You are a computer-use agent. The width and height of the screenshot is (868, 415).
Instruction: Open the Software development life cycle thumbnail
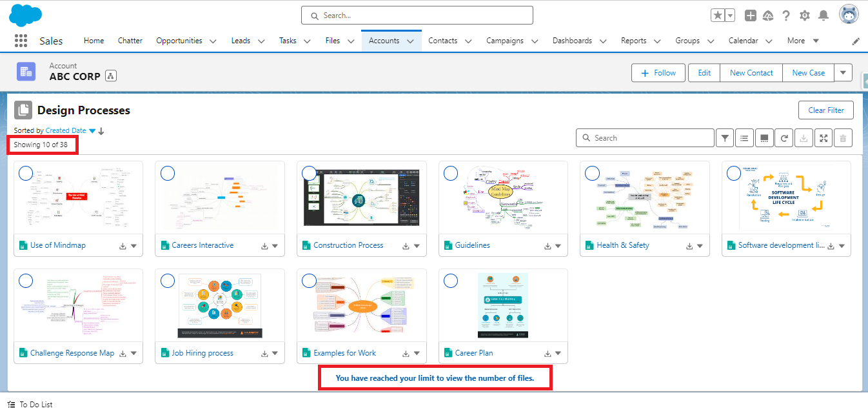pos(786,196)
